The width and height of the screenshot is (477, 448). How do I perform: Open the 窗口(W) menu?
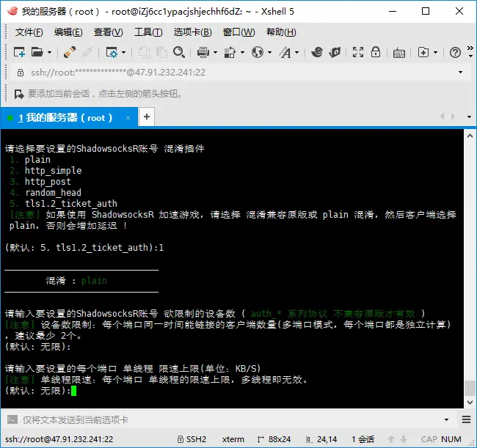coord(238,32)
